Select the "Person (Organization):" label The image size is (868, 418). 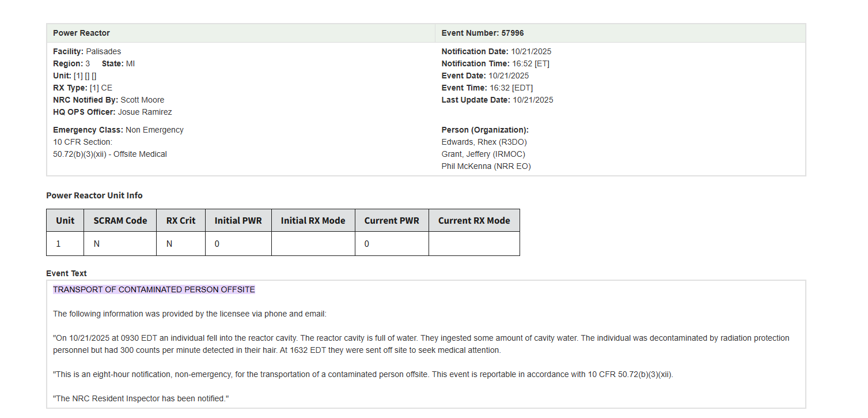485,130
